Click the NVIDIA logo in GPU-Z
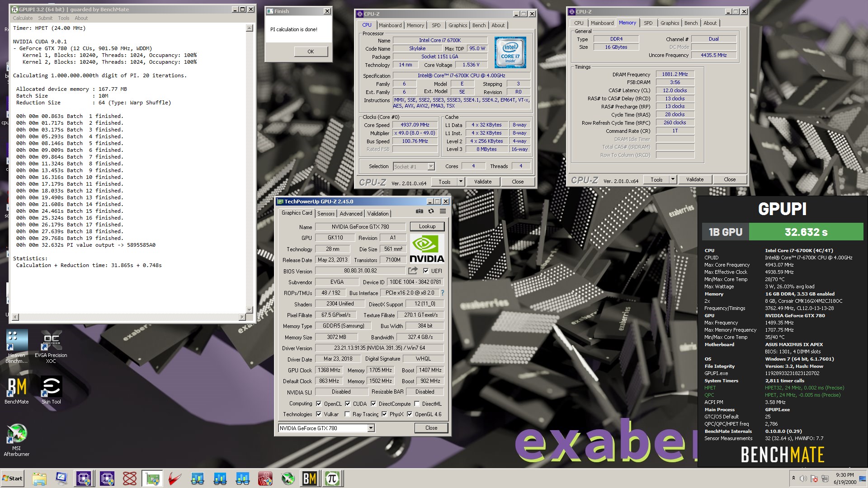This screenshot has width=868, height=488. [x=427, y=249]
